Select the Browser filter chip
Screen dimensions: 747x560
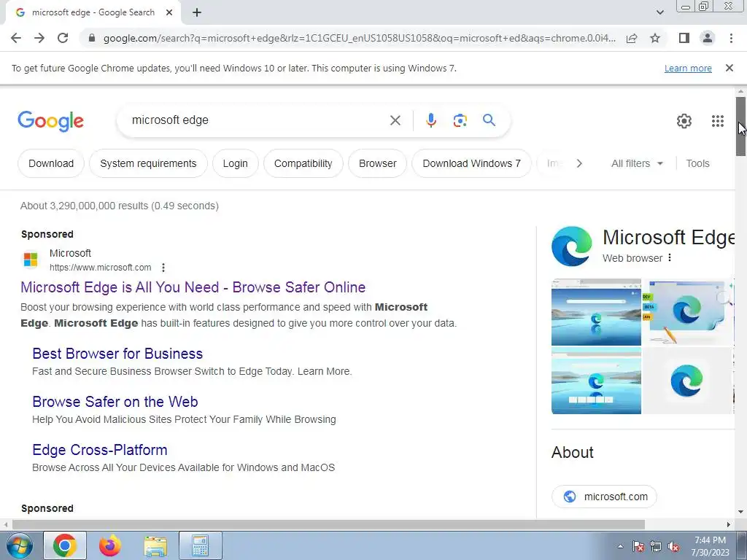coord(377,163)
